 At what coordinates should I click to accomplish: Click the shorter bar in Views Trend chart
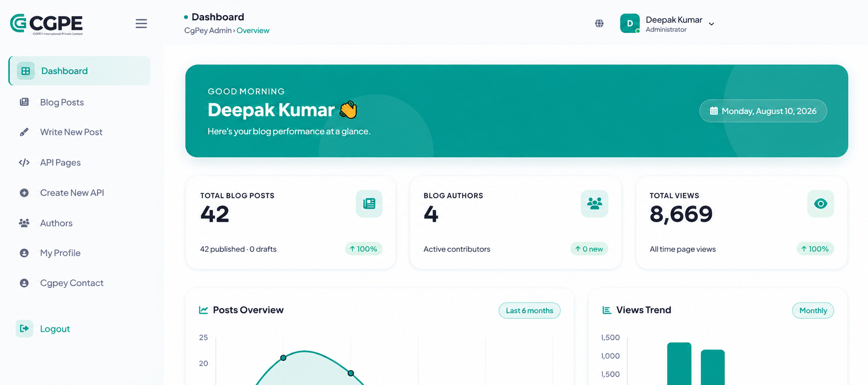713,367
